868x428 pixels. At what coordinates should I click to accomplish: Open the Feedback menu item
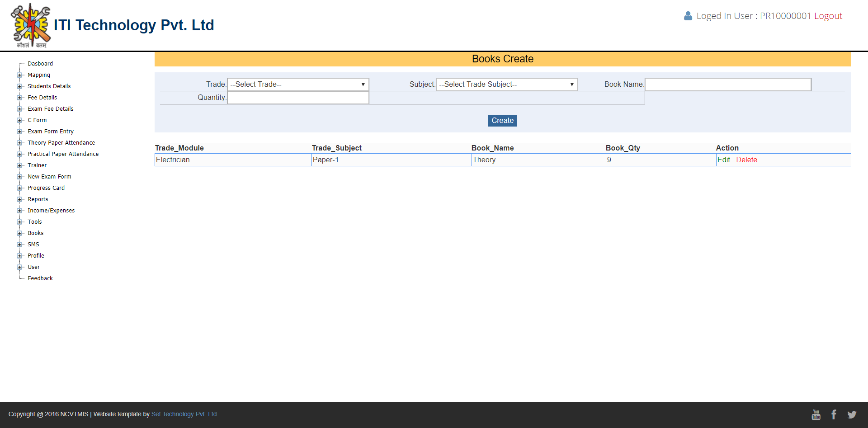(40, 278)
